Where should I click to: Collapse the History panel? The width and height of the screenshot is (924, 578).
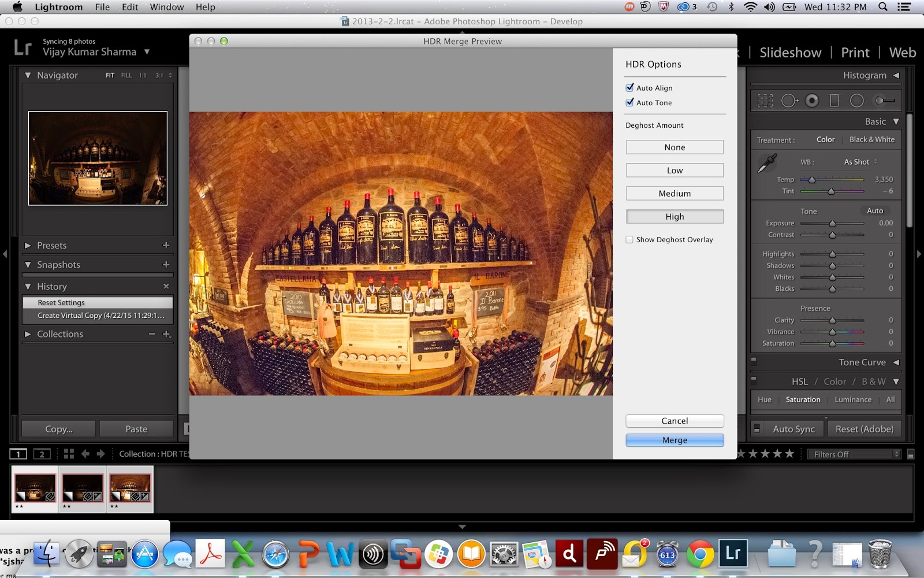coord(28,286)
